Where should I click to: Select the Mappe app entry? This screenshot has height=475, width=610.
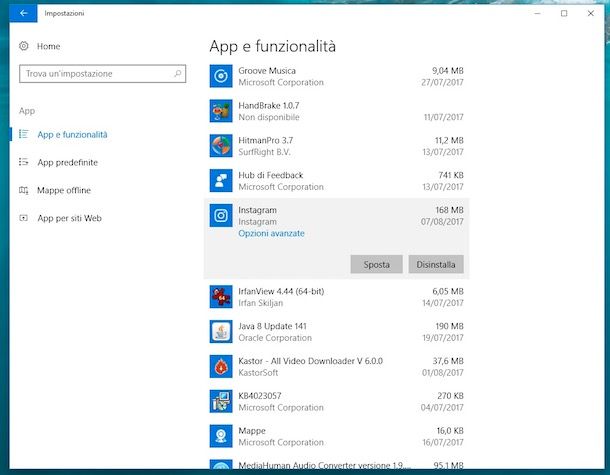point(337,436)
